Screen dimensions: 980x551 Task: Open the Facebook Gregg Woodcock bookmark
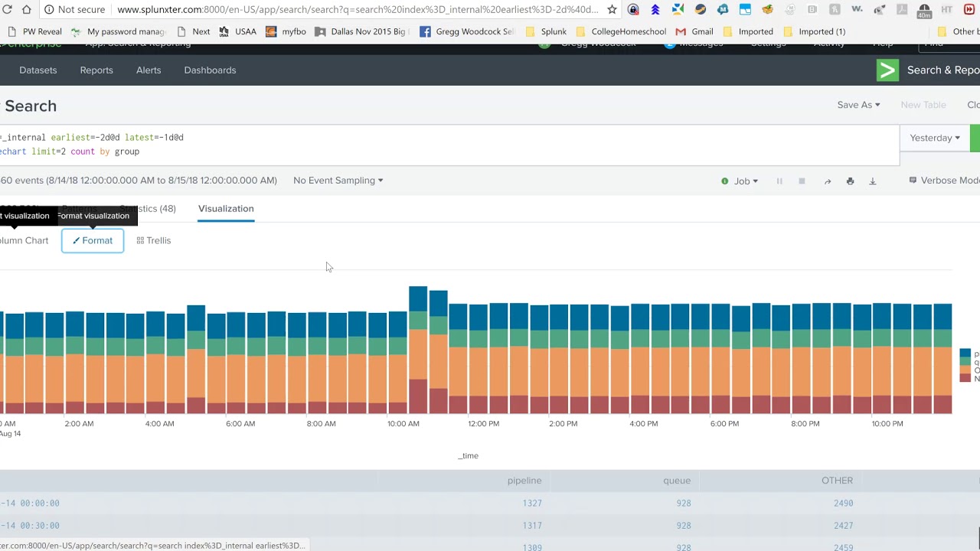(x=467, y=31)
